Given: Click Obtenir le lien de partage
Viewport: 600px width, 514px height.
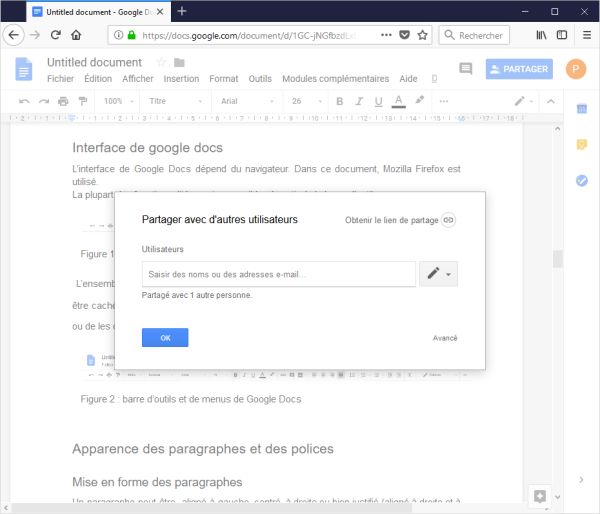Looking at the screenshot, I should point(400,220).
